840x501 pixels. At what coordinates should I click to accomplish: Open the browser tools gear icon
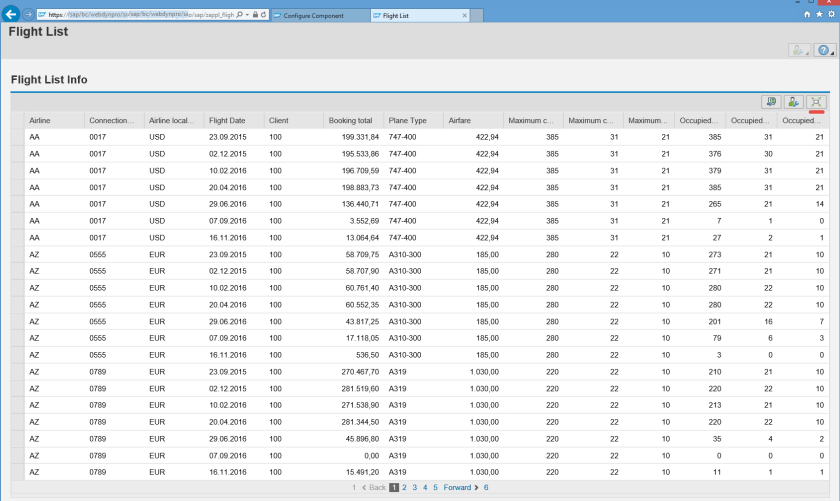831,15
